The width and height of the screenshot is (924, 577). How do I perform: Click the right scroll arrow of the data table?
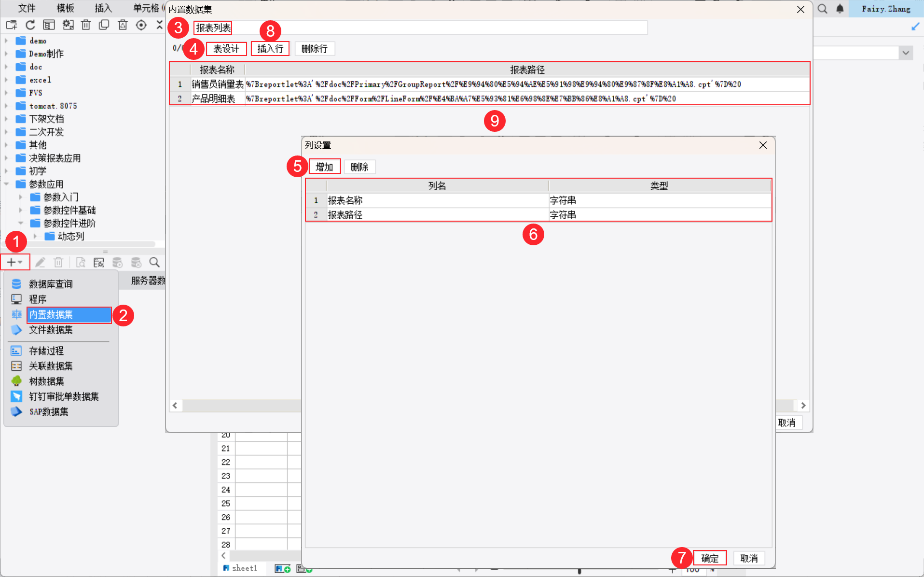[803, 406]
